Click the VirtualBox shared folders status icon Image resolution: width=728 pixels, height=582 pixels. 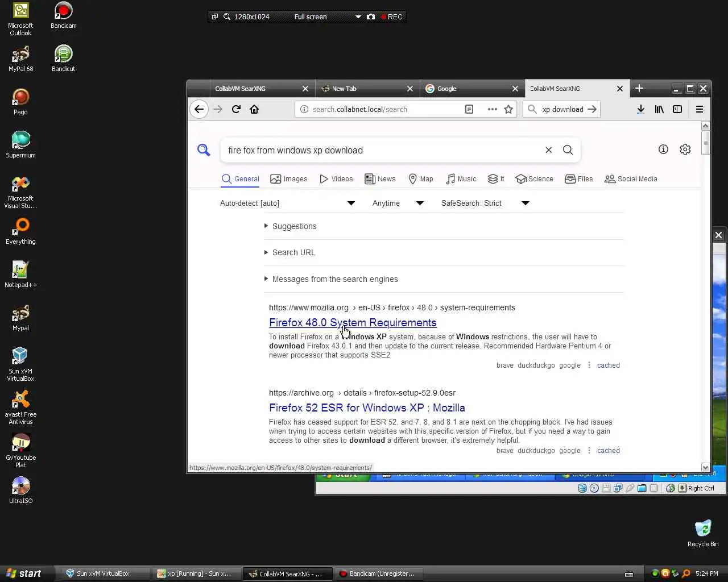(x=642, y=488)
